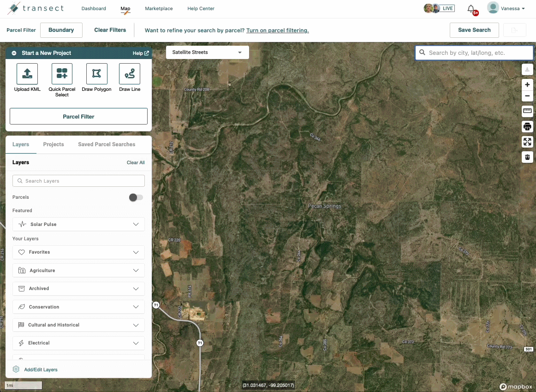
Task: Click the Pecan Springs map label
Action: [324, 206]
